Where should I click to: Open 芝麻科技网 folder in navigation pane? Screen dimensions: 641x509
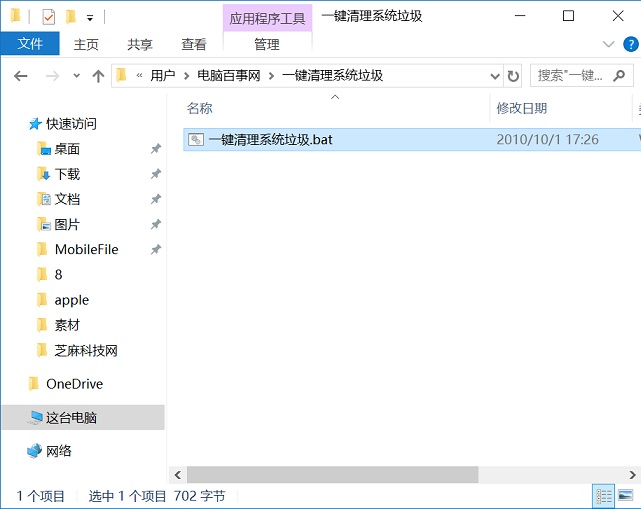(86, 350)
